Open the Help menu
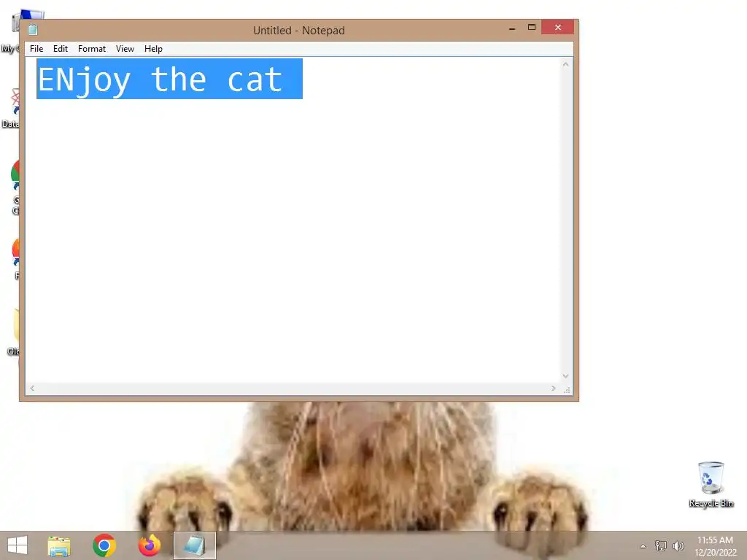 tap(153, 49)
